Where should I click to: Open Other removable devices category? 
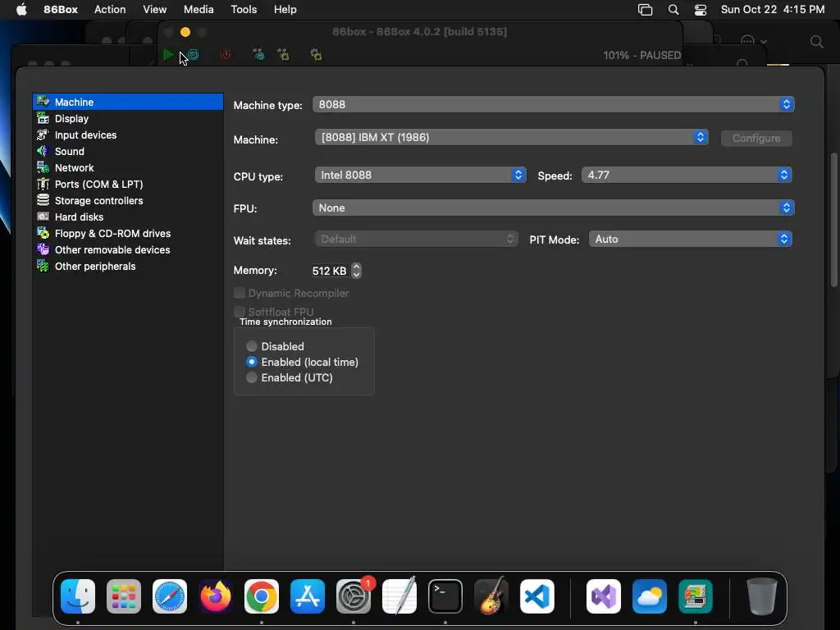(127, 249)
